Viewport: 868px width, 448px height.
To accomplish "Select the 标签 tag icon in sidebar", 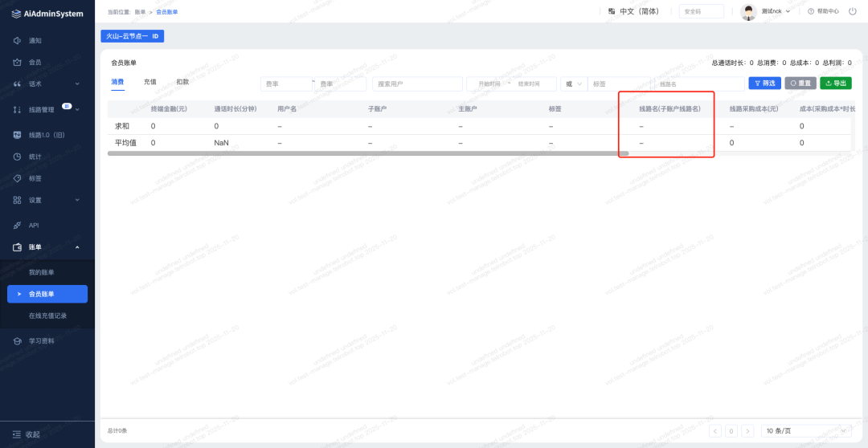I will (18, 178).
